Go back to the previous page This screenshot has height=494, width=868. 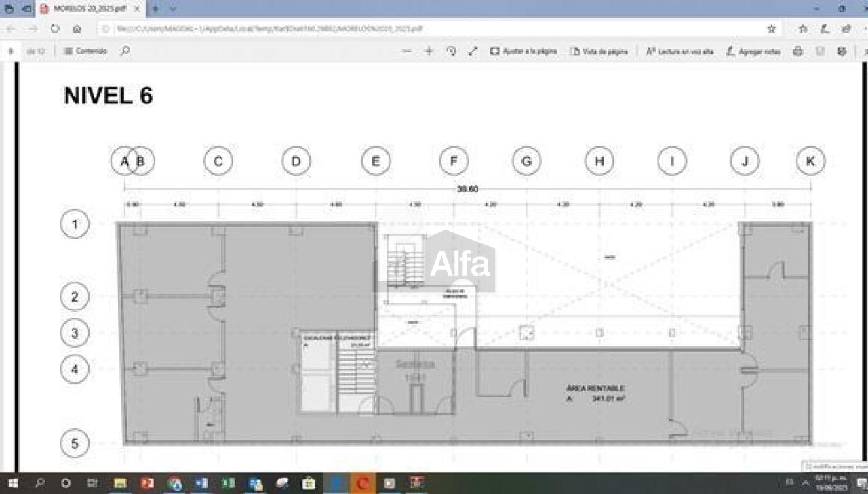pyautogui.click(x=11, y=29)
